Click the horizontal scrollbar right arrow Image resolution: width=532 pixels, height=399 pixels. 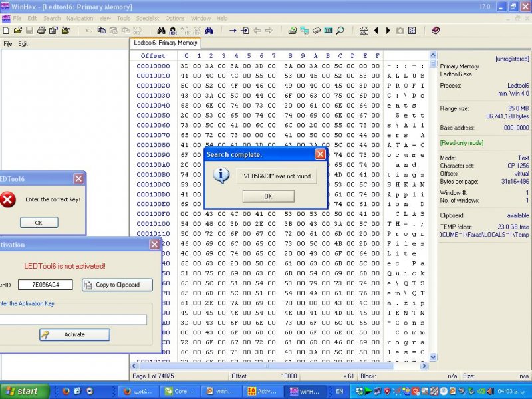(424, 366)
